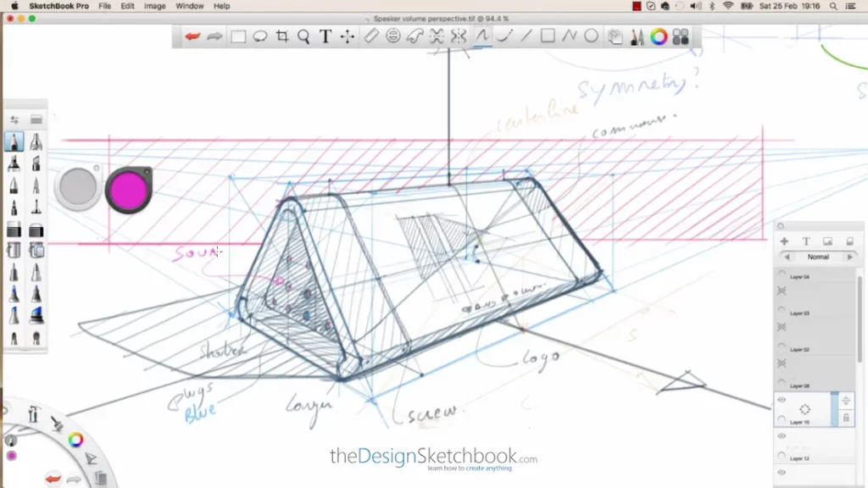
Task: Open the Window menu
Action: tap(189, 6)
